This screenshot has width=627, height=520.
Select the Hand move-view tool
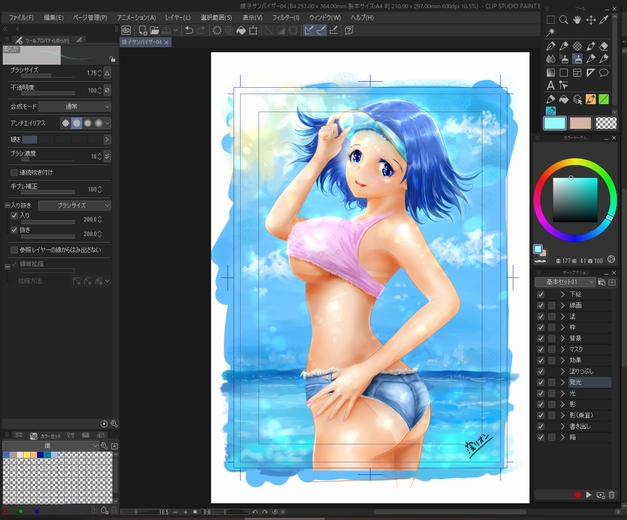pos(577,20)
